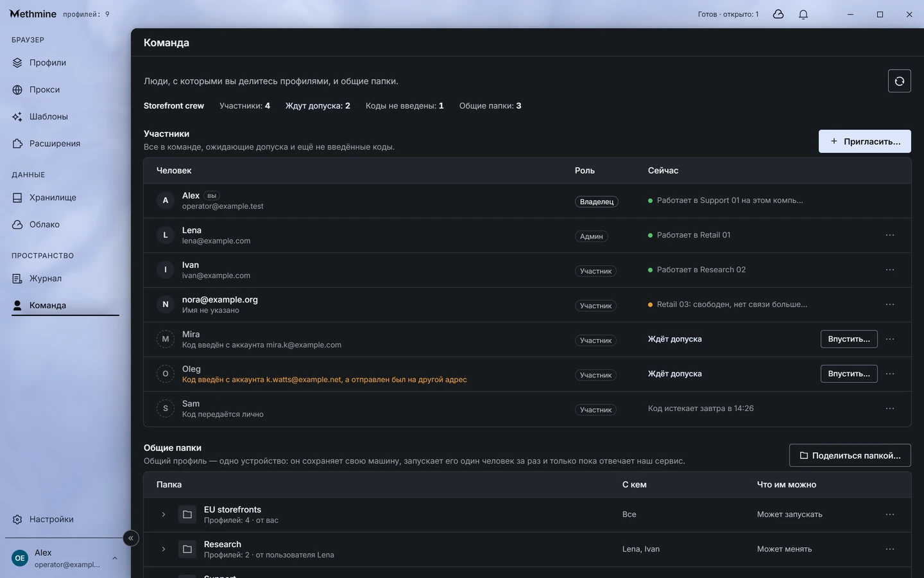Click Oleg's orange account mismatch warning text
Screen dimensions: 924x578
click(325, 380)
